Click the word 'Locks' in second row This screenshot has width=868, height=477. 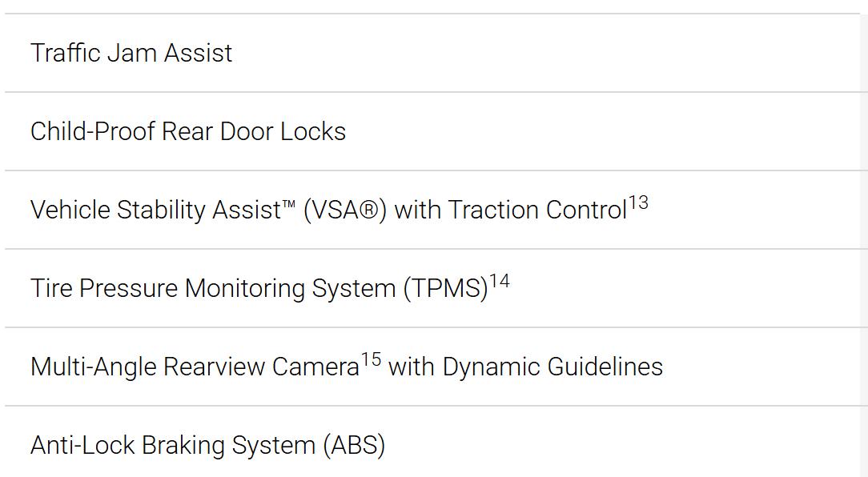[313, 132]
